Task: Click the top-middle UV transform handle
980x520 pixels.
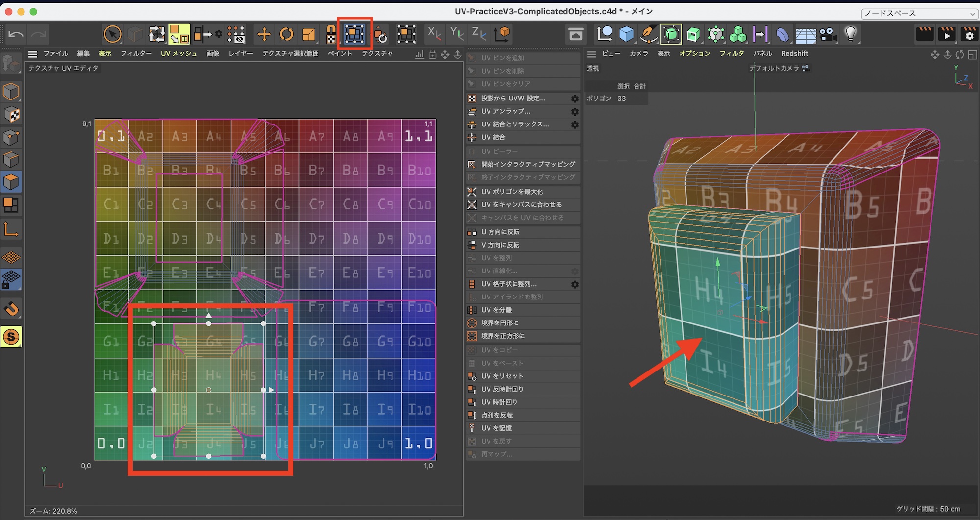Action: click(x=209, y=323)
